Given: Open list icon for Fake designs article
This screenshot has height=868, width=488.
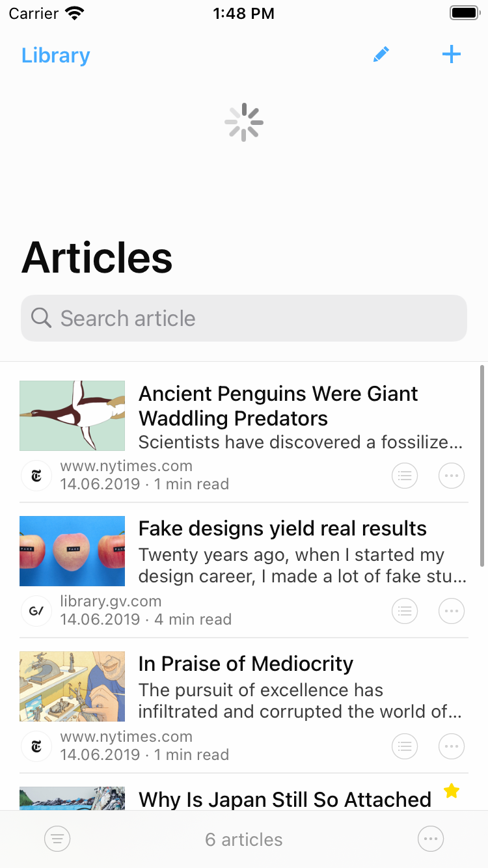Looking at the screenshot, I should coord(405,611).
